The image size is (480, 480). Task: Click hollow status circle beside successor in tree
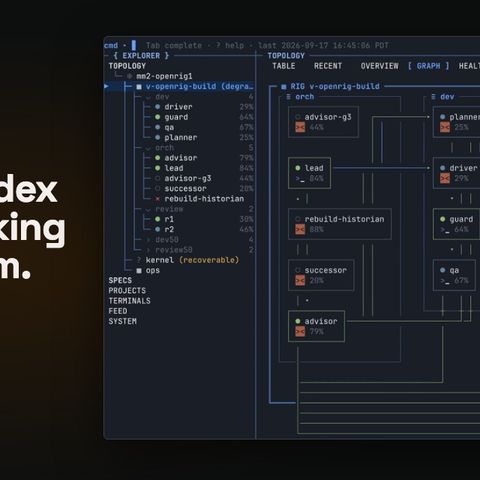coord(158,189)
